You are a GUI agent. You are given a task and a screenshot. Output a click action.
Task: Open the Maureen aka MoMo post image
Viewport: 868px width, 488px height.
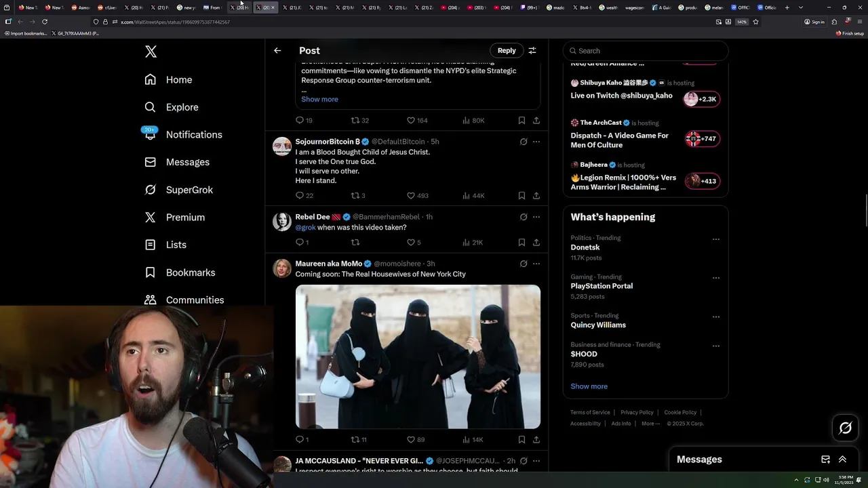418,357
